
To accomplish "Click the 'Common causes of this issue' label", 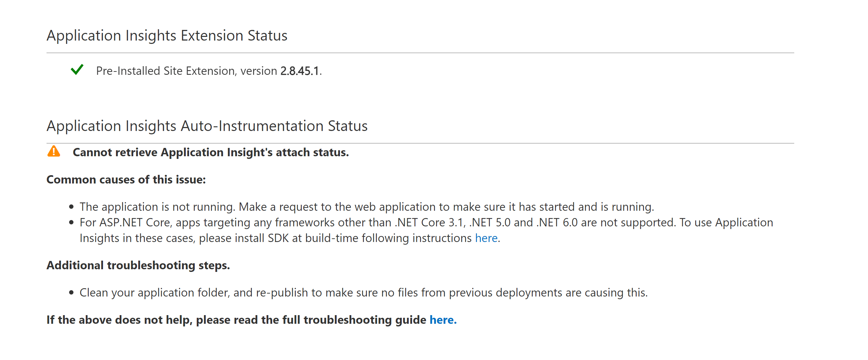I will (x=126, y=180).
